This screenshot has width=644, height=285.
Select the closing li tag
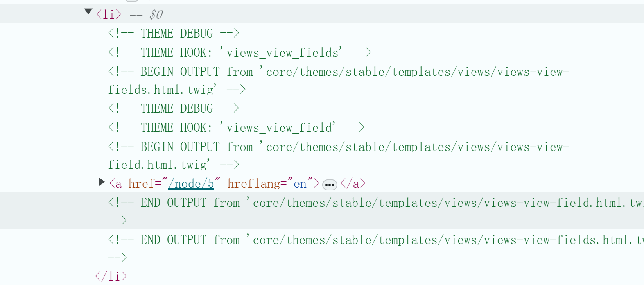click(x=111, y=276)
